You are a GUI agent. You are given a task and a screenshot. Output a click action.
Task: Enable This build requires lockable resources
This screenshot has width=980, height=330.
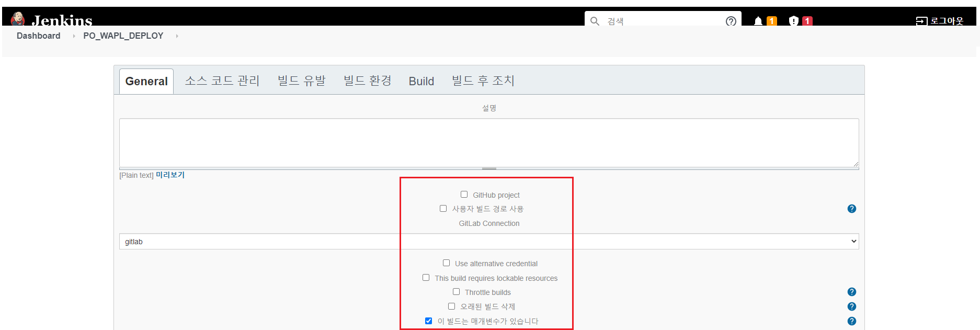point(426,278)
